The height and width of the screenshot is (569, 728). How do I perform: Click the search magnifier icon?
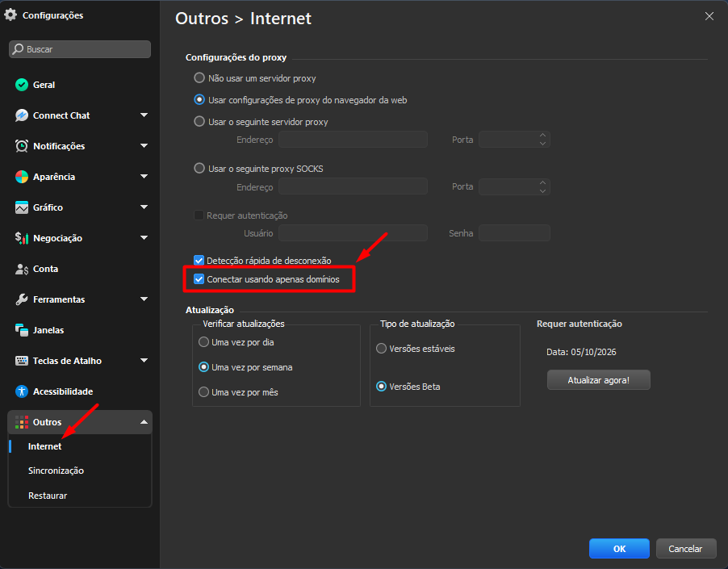click(18, 49)
